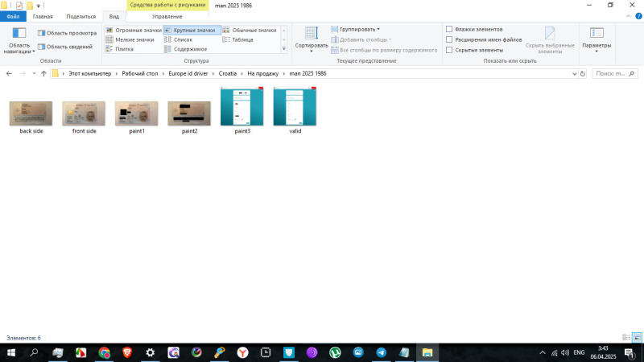Open Telegram from the taskbar
The image size is (644, 362).
381,352
